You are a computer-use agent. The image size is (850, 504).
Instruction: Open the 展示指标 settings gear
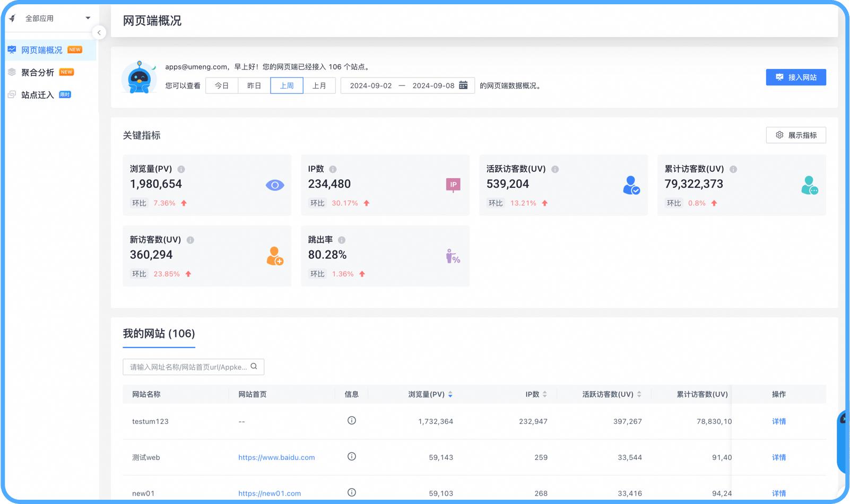pos(779,135)
